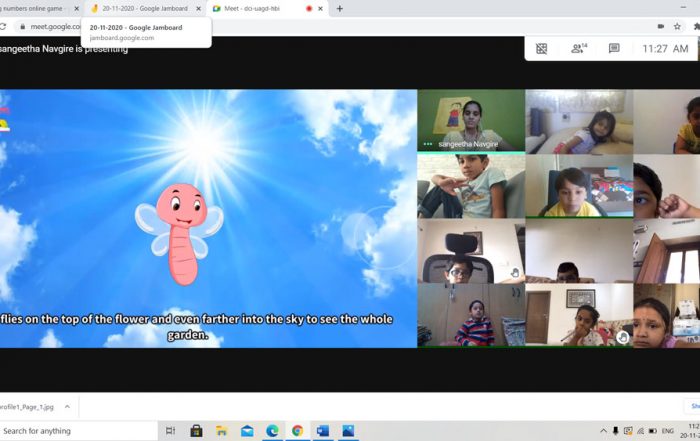Screen dimensions: 700x441
Task: Open Microsoft Word from the taskbar
Action: 322,431
